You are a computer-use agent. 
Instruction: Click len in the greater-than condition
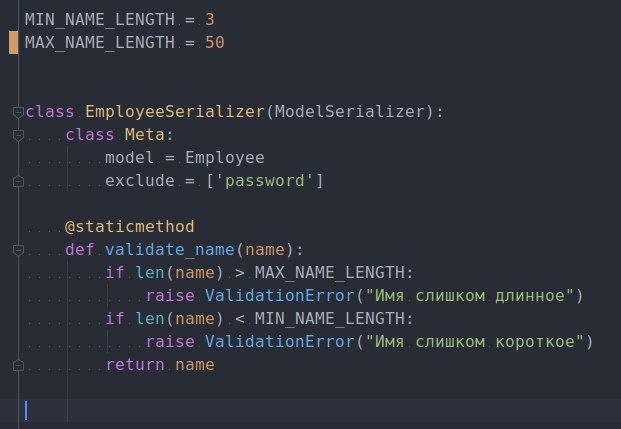(x=150, y=273)
